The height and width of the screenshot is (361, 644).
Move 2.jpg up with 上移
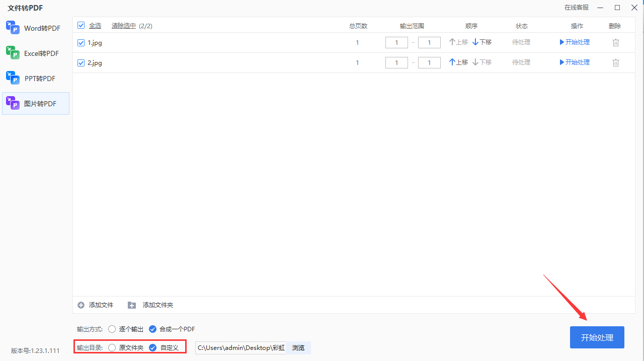point(458,62)
